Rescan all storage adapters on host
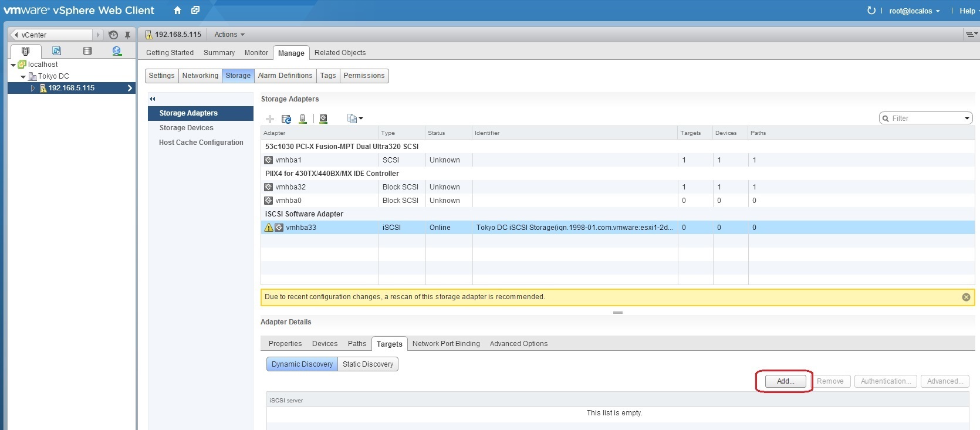The image size is (980, 430). (x=303, y=118)
